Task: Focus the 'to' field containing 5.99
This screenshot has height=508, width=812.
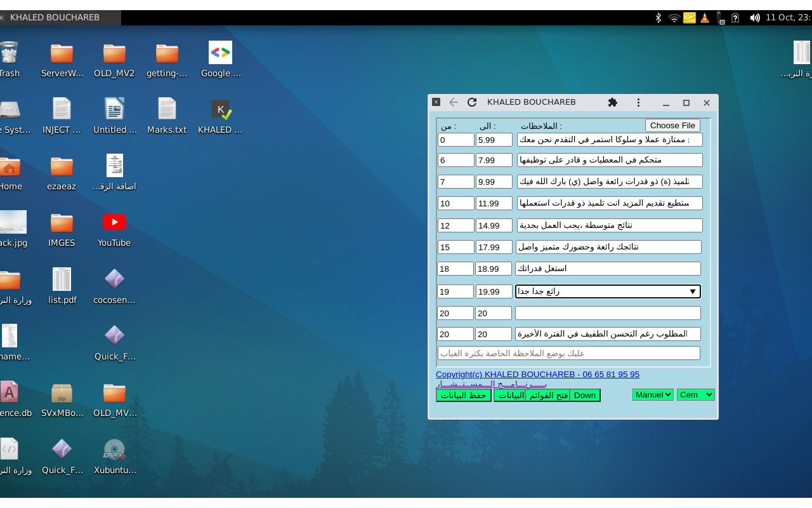Action: tap(494, 140)
